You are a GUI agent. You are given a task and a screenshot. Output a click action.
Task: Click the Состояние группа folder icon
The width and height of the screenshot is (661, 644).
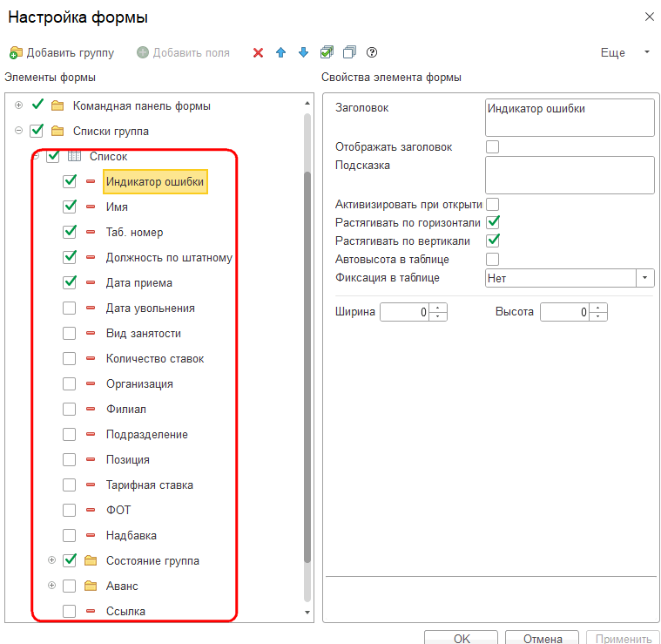(91, 560)
